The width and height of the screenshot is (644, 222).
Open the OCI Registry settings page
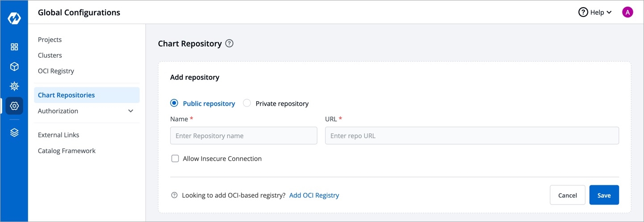pyautogui.click(x=56, y=71)
